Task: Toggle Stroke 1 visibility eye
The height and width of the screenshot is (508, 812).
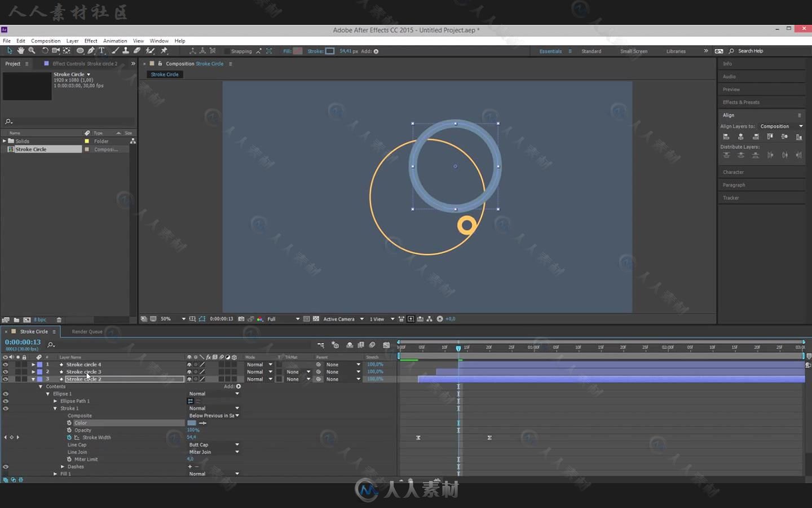Action: point(5,409)
